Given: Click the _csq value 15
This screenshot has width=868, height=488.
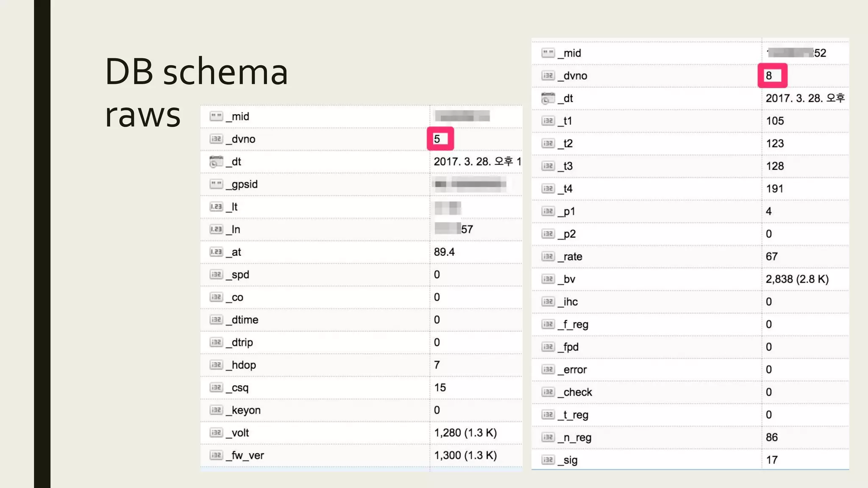Looking at the screenshot, I should pos(440,388).
